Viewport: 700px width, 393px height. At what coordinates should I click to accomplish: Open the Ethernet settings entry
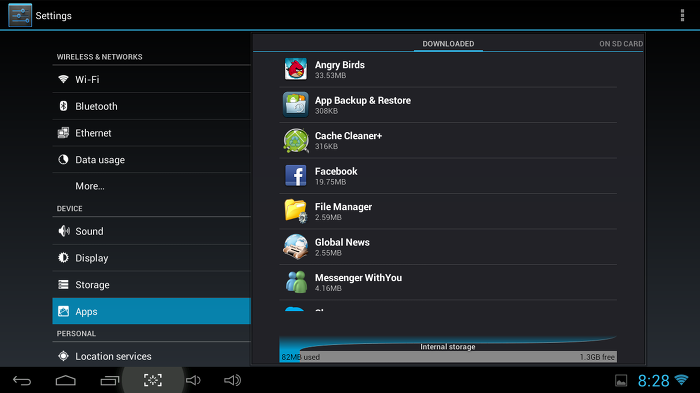[x=151, y=133]
